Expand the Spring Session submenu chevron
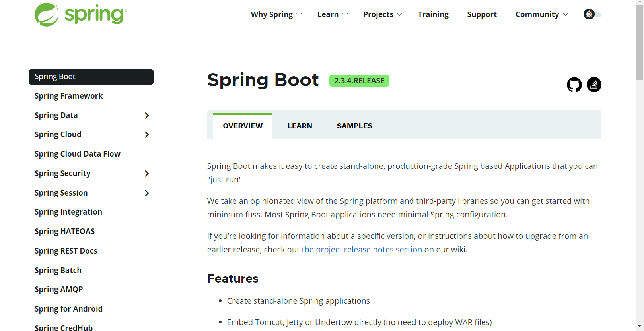Screen dimensions: 644x331 pos(147,193)
